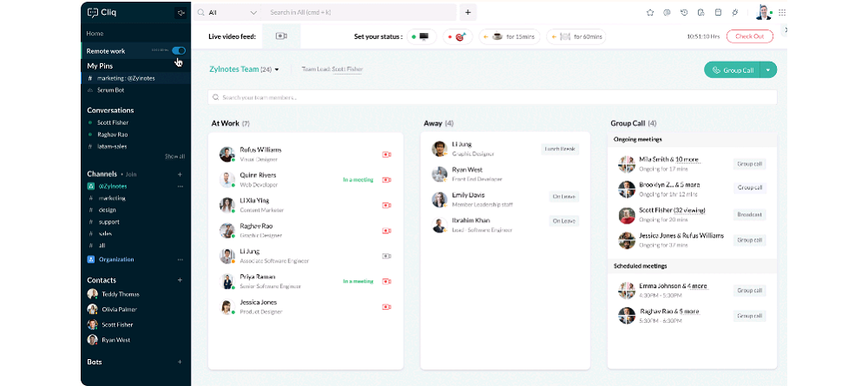Click Search your team members field
868x386 pixels.
(x=492, y=97)
